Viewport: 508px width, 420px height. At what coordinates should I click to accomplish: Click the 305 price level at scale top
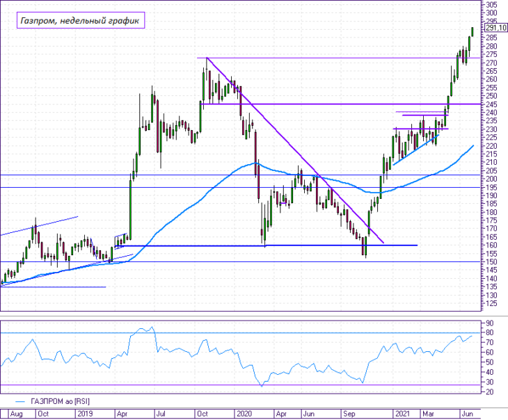click(491, 5)
